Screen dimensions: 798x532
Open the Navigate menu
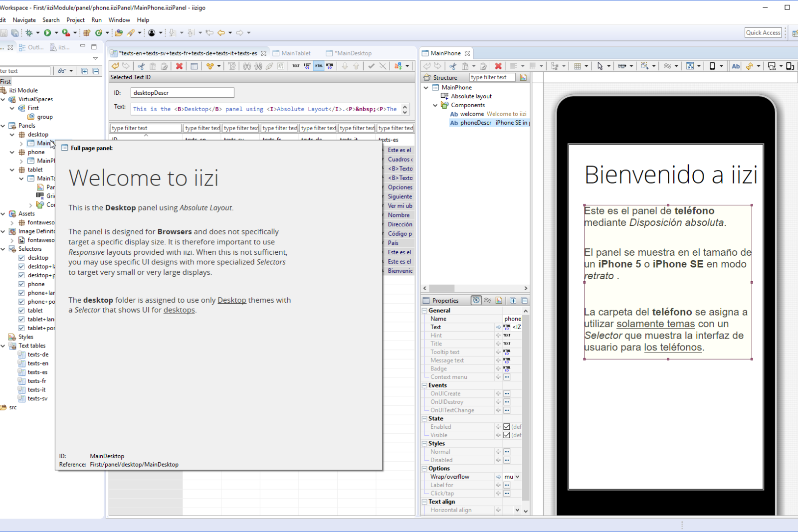[24, 20]
